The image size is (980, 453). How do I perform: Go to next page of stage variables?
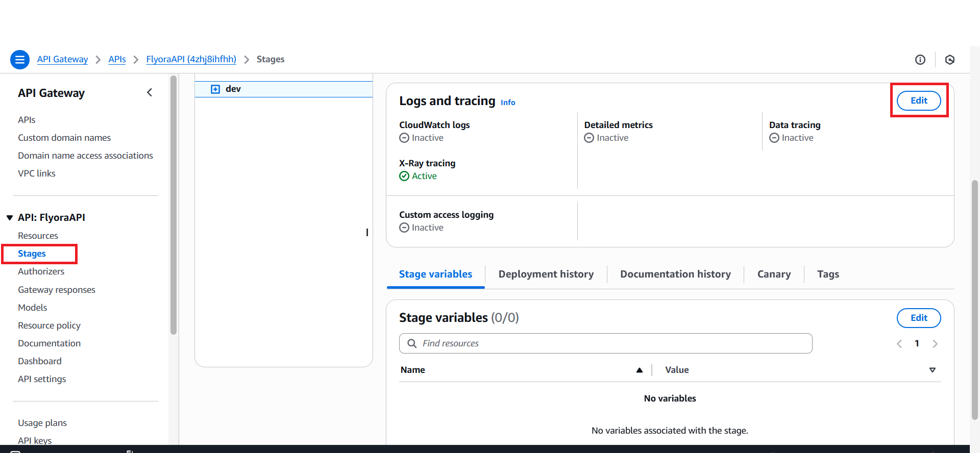point(935,344)
